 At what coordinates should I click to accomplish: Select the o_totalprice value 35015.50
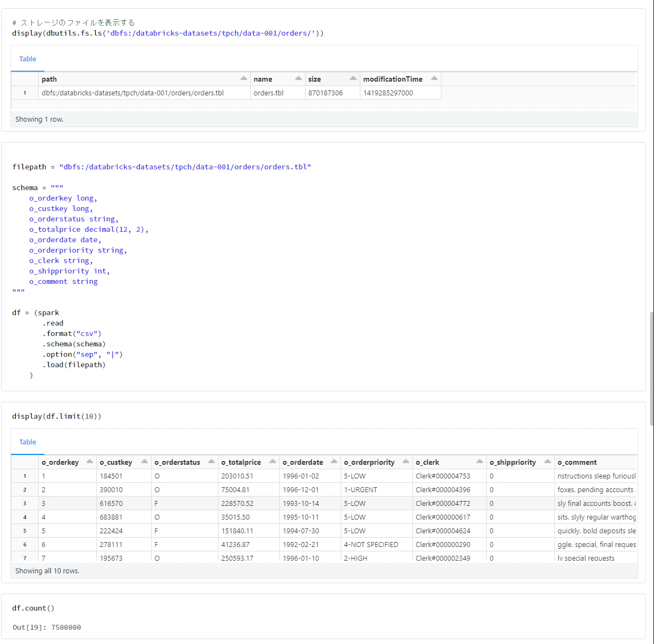click(249, 517)
